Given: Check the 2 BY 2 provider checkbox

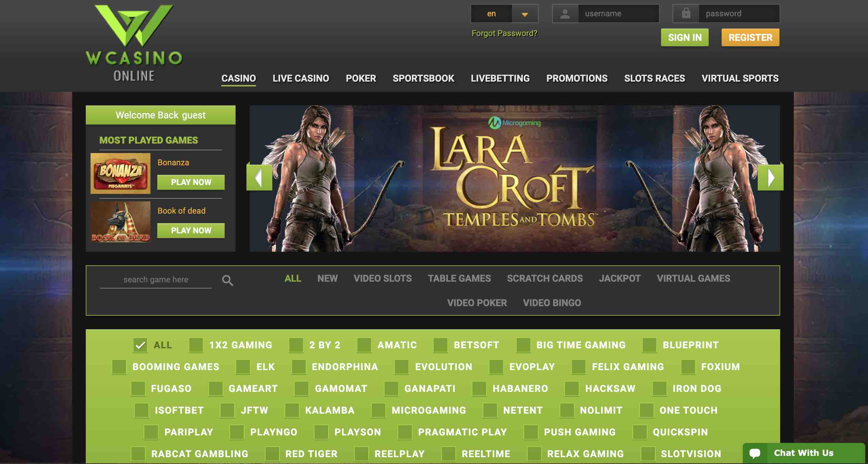Looking at the screenshot, I should coord(296,345).
